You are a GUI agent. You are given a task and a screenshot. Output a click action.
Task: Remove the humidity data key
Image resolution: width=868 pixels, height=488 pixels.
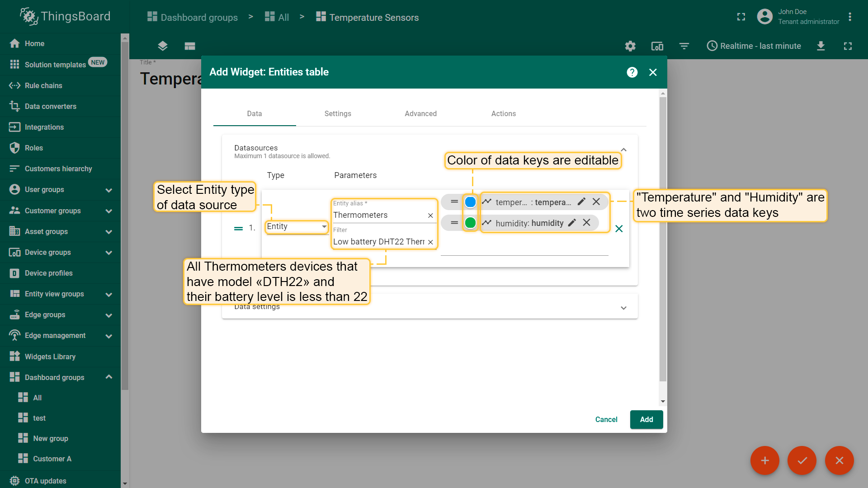click(586, 222)
